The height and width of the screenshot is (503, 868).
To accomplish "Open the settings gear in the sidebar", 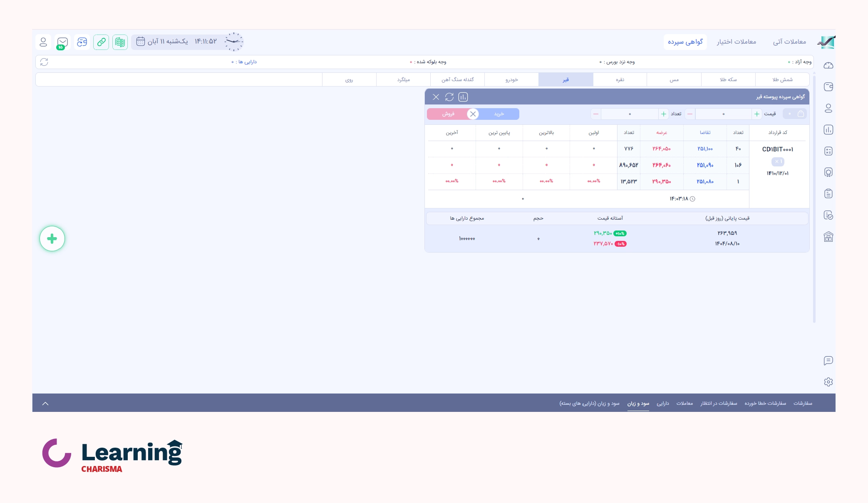I will pyautogui.click(x=828, y=382).
